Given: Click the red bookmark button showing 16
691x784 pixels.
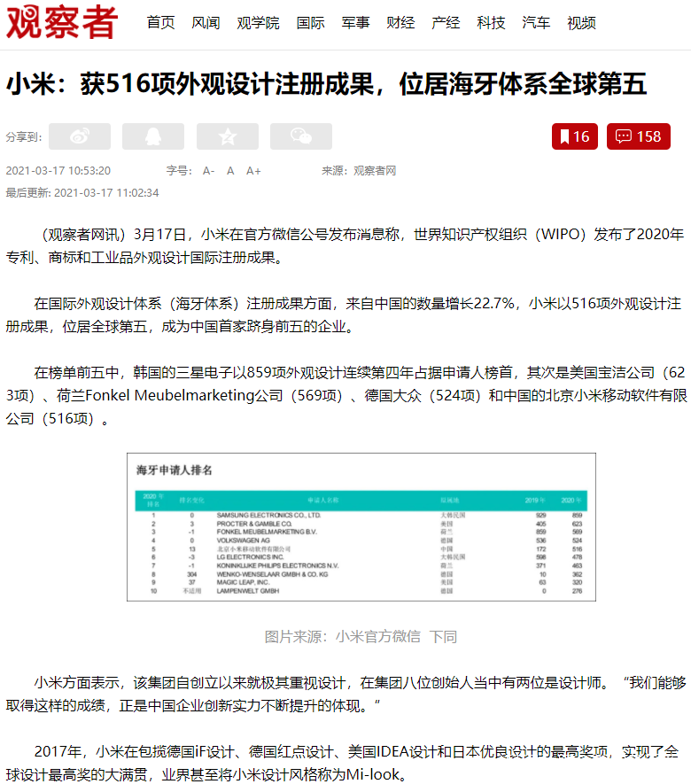Looking at the screenshot, I should pos(574,136).
